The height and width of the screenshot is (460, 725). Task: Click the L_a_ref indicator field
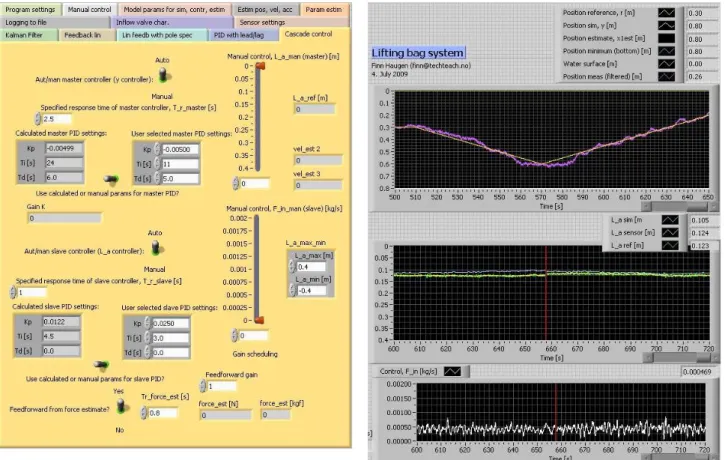(314, 110)
